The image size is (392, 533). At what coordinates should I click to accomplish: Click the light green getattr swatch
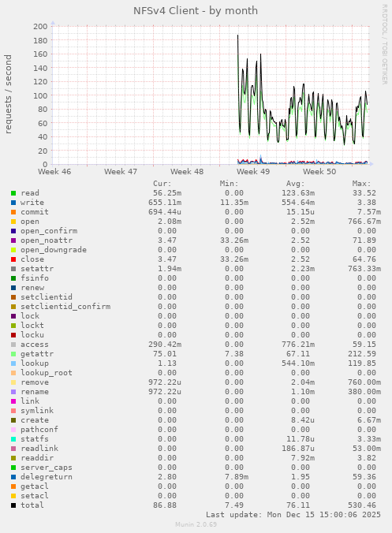pos(13,354)
